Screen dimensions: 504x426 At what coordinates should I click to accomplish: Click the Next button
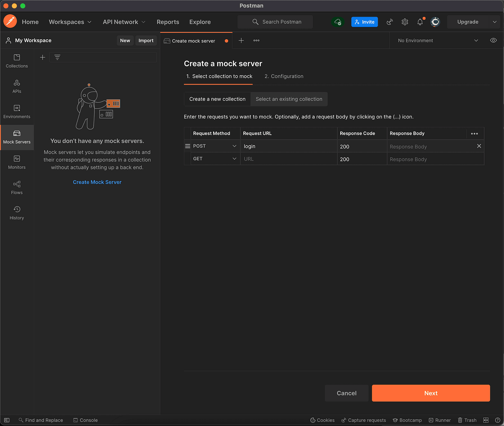[431, 393]
